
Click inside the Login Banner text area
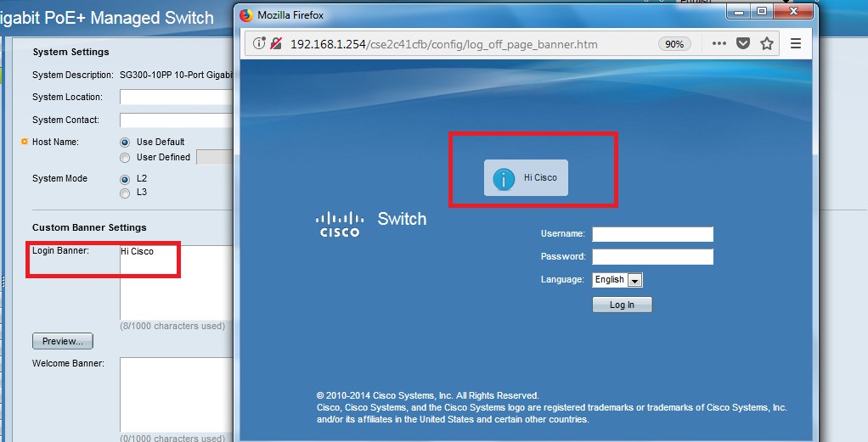[x=176, y=283]
